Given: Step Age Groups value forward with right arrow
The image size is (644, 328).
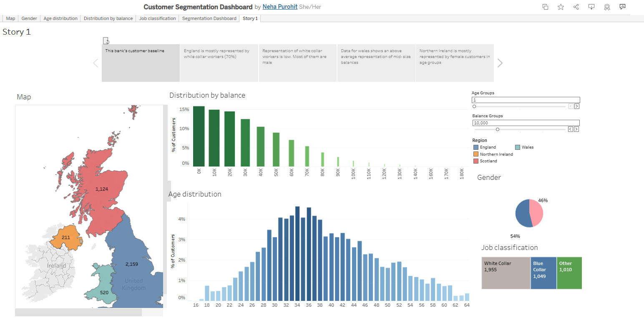Looking at the screenshot, I should (577, 106).
